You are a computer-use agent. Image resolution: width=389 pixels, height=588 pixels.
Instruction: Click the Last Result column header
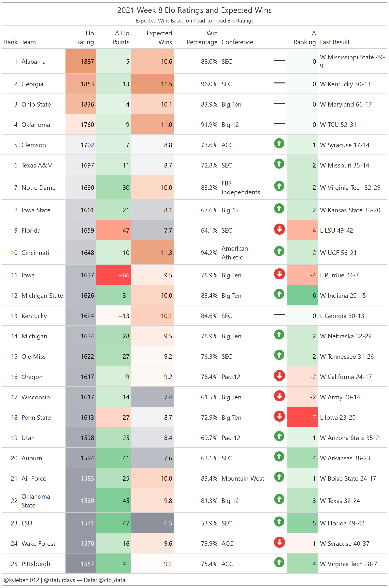335,42
